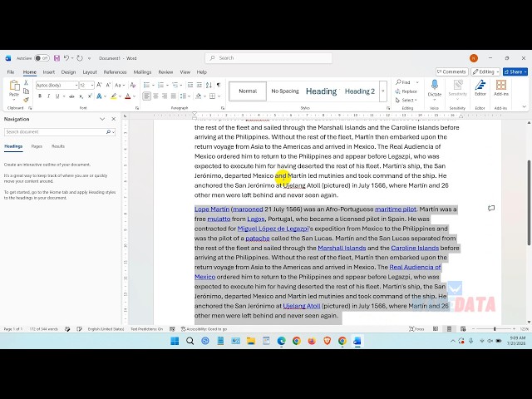Expand the bullets list dropdown
This screenshot has height=399, width=532.
pyautogui.click(x=153, y=85)
